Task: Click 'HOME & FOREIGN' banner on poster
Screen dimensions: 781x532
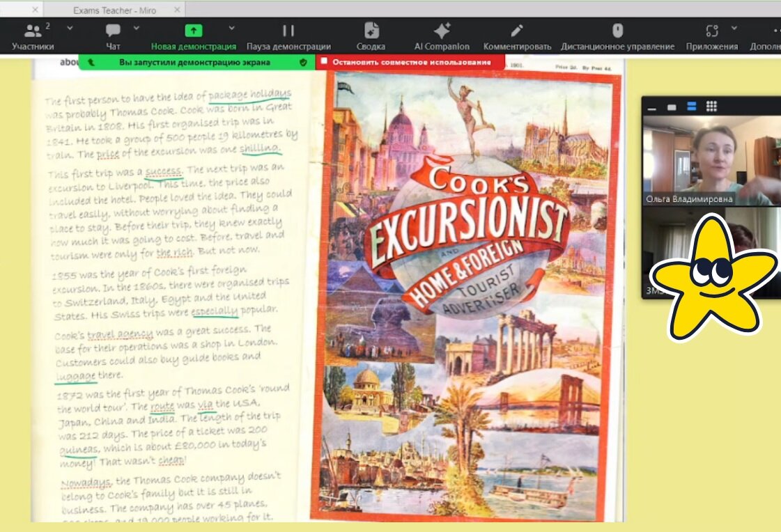Action: 465,273
